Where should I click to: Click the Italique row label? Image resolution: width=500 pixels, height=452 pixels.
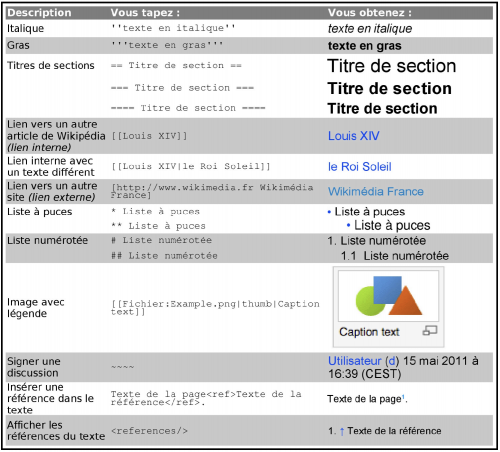pos(25,29)
